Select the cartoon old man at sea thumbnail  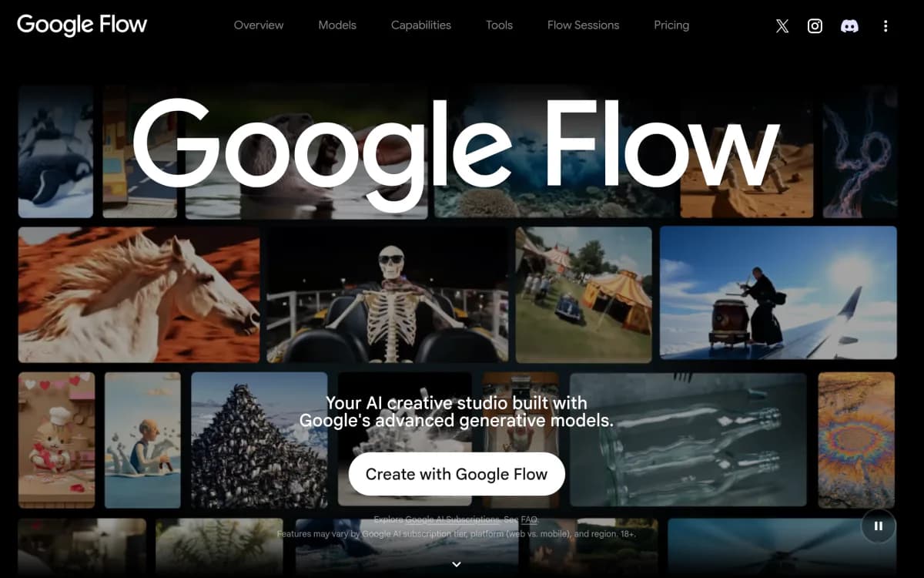[x=142, y=440]
